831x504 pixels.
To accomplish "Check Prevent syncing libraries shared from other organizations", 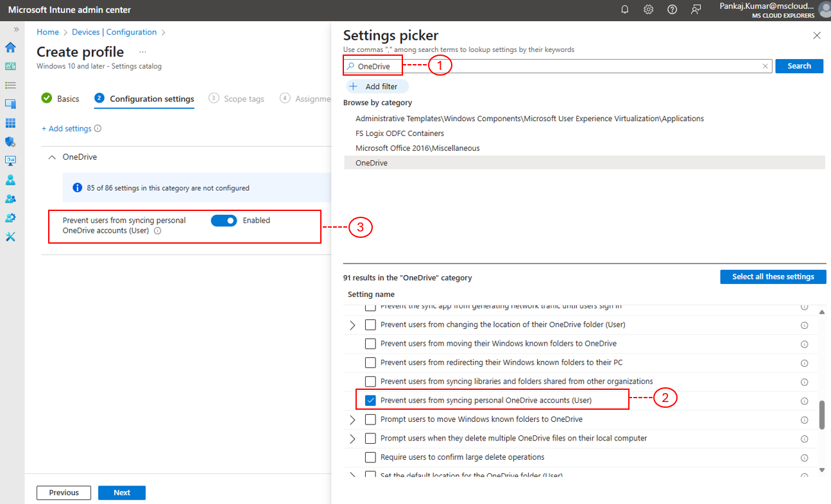I will click(x=370, y=382).
